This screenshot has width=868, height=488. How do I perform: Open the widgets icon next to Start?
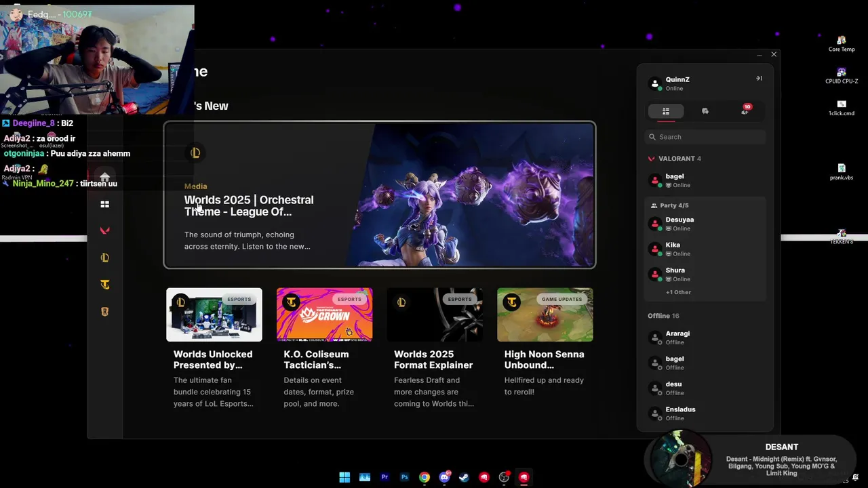(364, 477)
